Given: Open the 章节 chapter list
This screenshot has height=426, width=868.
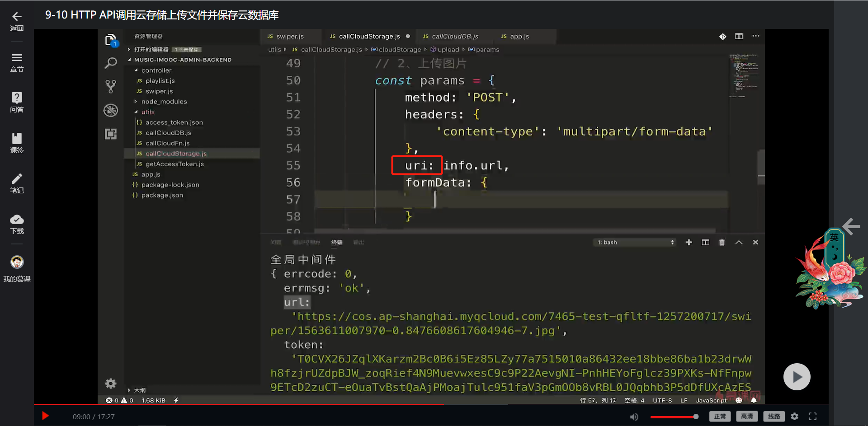Looking at the screenshot, I should (17, 62).
